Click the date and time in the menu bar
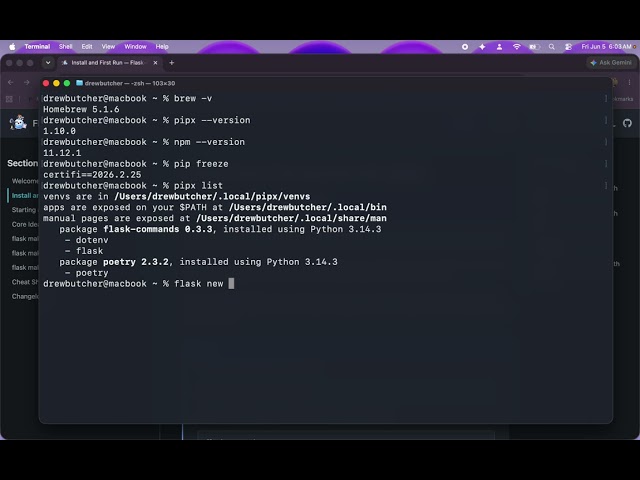Image resolution: width=640 pixels, height=480 pixels. tap(607, 47)
